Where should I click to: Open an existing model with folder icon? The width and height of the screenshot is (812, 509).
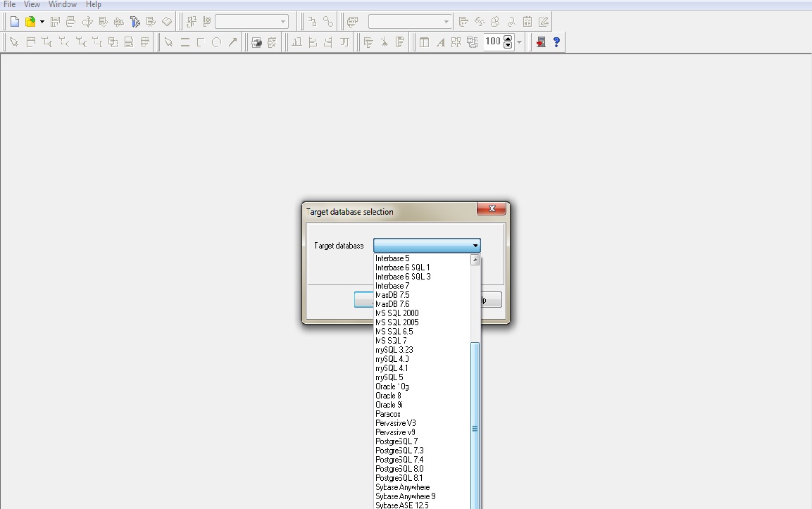pyautogui.click(x=30, y=22)
